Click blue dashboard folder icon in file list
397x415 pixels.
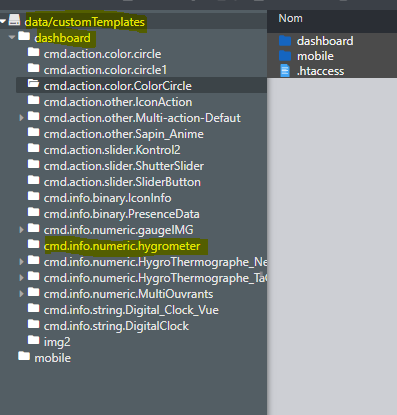click(x=285, y=41)
